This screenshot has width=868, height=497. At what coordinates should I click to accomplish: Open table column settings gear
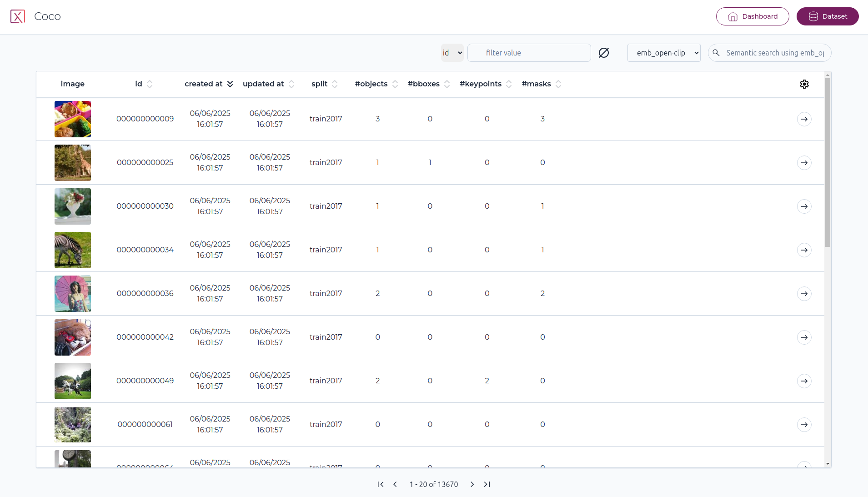[804, 84]
